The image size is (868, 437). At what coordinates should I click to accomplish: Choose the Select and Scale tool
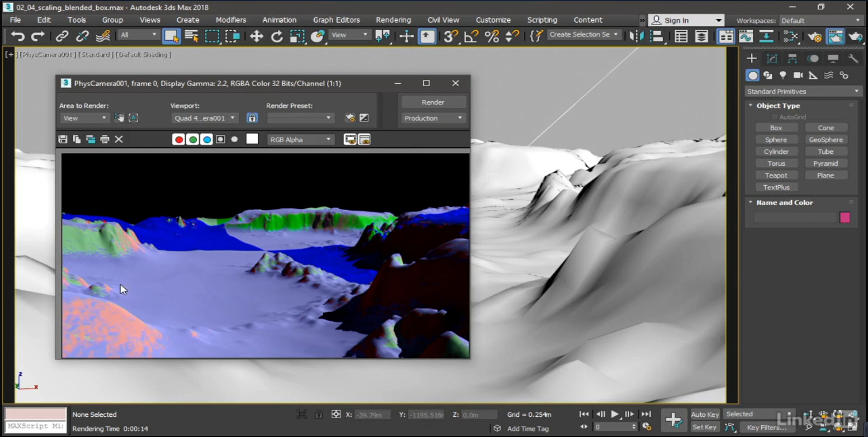click(x=297, y=36)
